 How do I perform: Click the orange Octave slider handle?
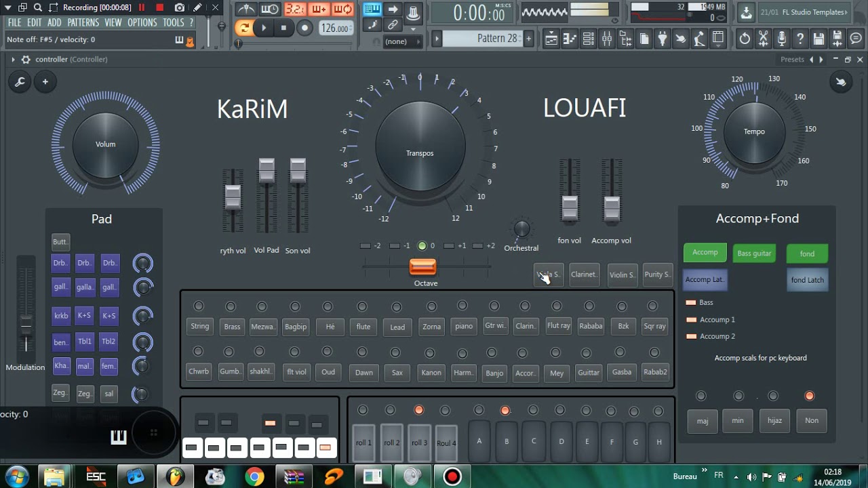pyautogui.click(x=422, y=267)
